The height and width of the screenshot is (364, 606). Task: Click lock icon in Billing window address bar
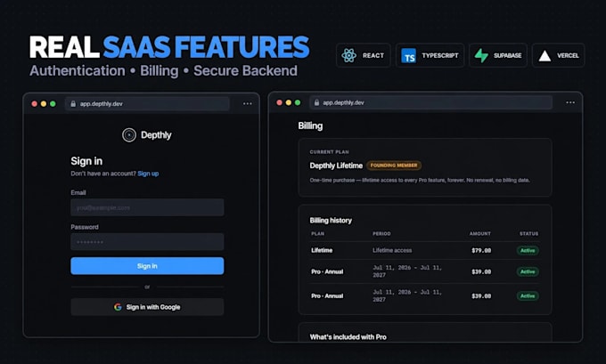[316, 102]
